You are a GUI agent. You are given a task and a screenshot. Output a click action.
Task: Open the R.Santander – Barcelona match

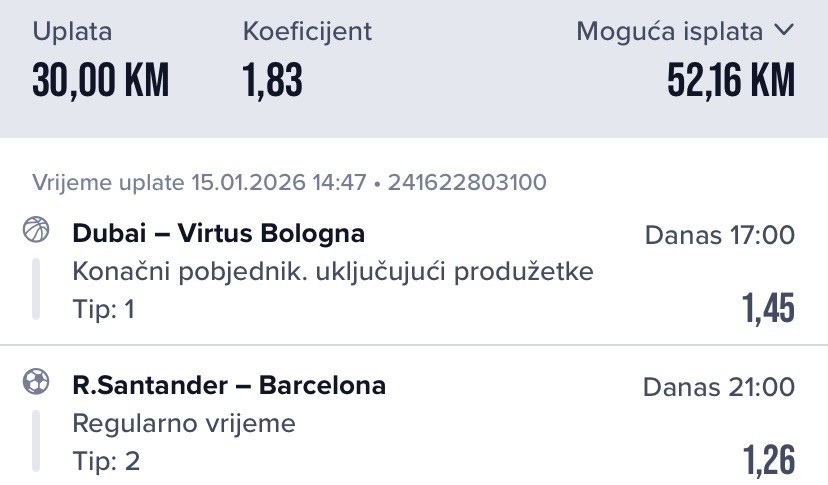229,385
